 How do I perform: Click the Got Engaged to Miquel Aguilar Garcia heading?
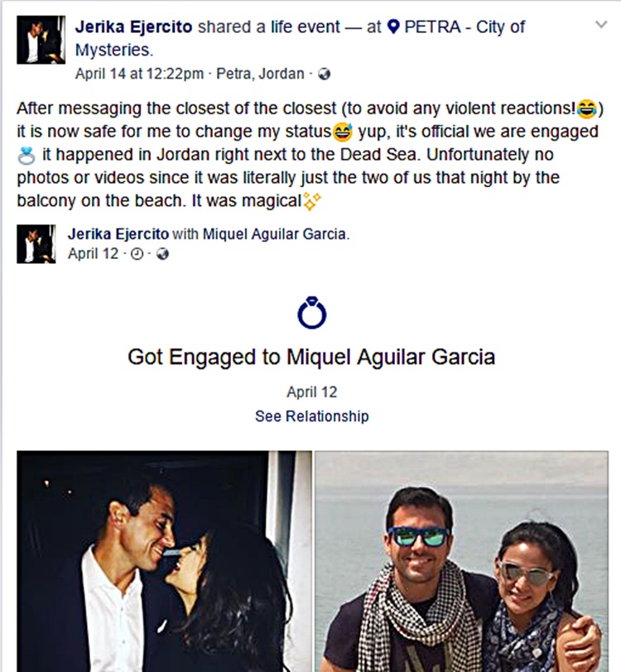point(311,357)
